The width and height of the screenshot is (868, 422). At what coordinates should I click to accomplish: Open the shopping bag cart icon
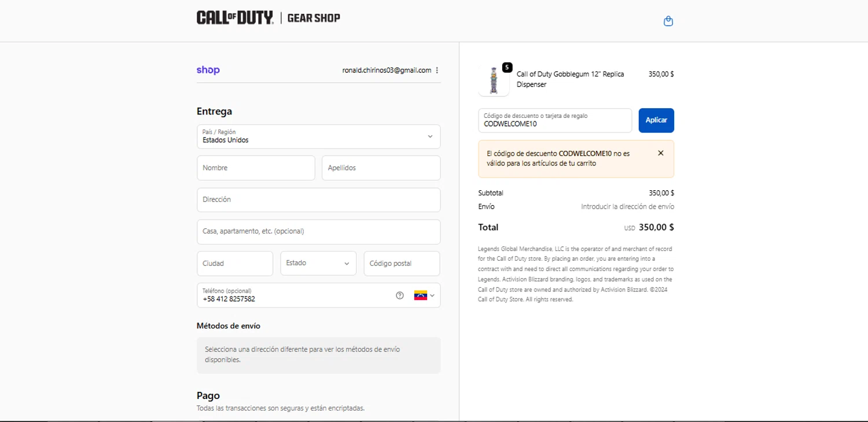tap(668, 21)
